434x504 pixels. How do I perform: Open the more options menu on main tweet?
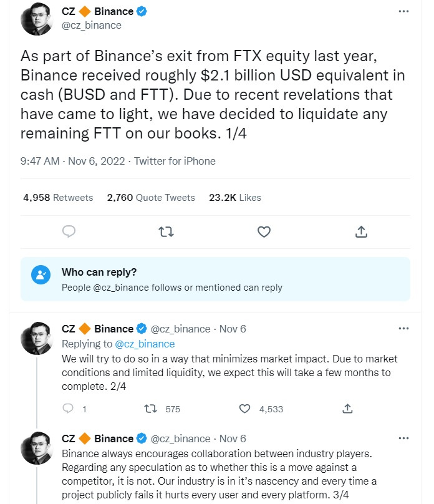pos(403,12)
